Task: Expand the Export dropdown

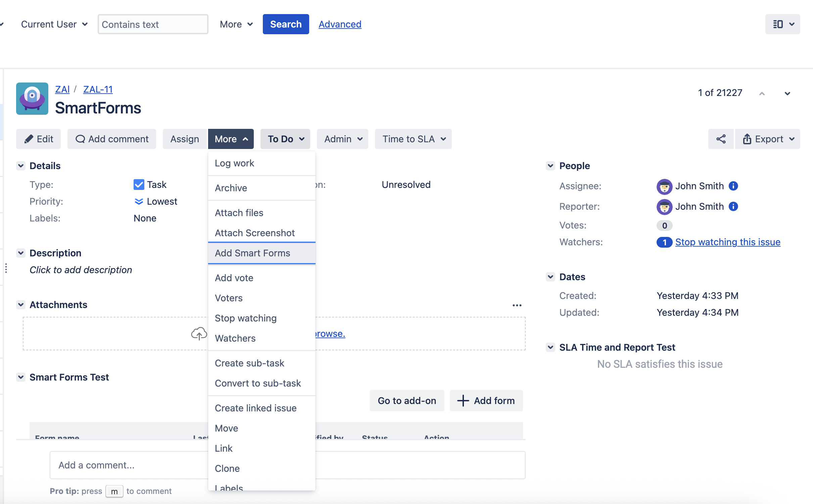Action: point(768,139)
